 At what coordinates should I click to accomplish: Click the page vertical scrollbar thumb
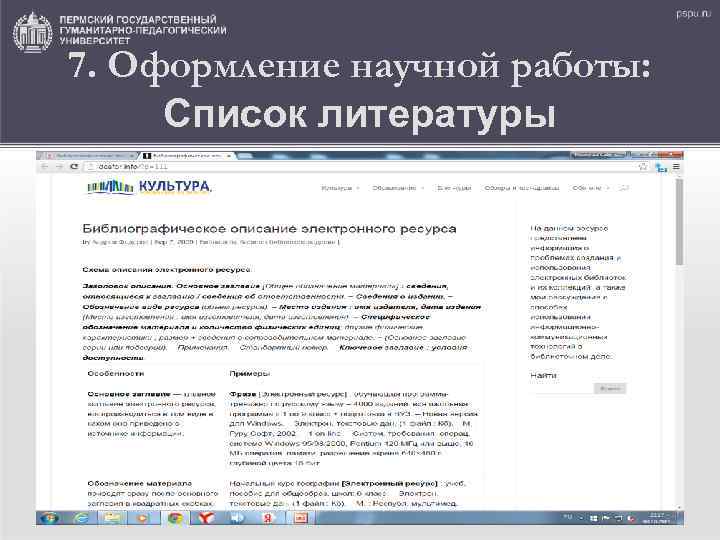point(679,222)
